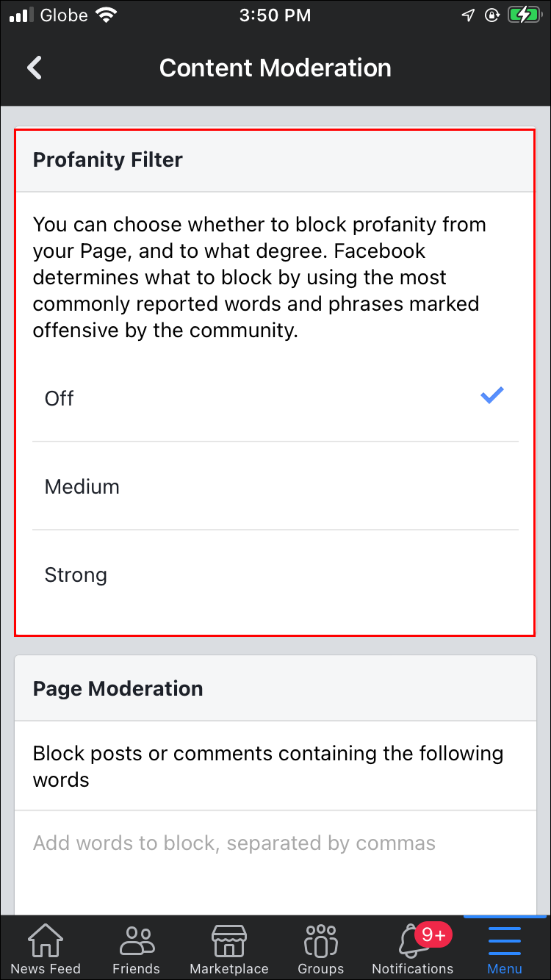
Task: Tap the back arrow icon
Action: point(35,68)
